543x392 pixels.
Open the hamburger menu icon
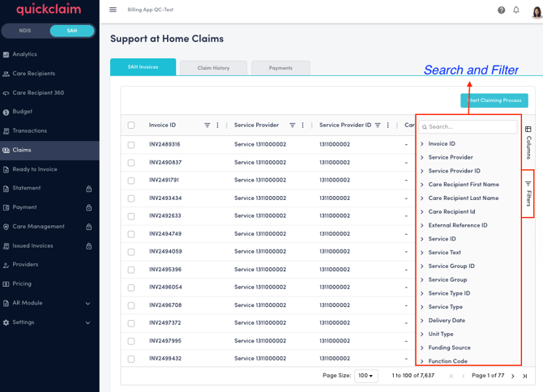(113, 10)
